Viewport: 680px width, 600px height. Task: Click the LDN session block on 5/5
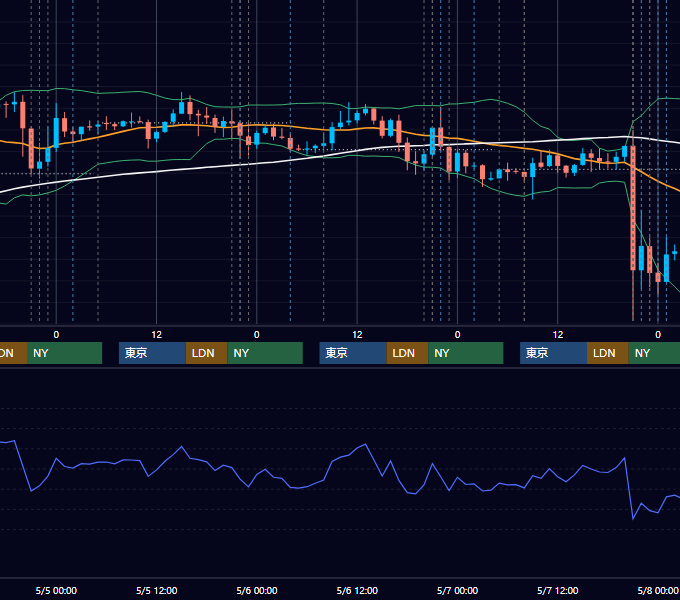[x=206, y=353]
